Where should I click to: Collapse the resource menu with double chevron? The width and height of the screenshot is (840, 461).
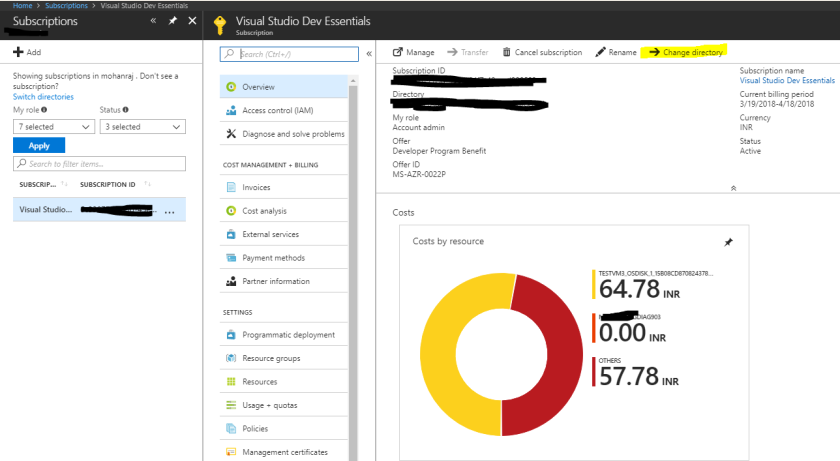click(369, 54)
